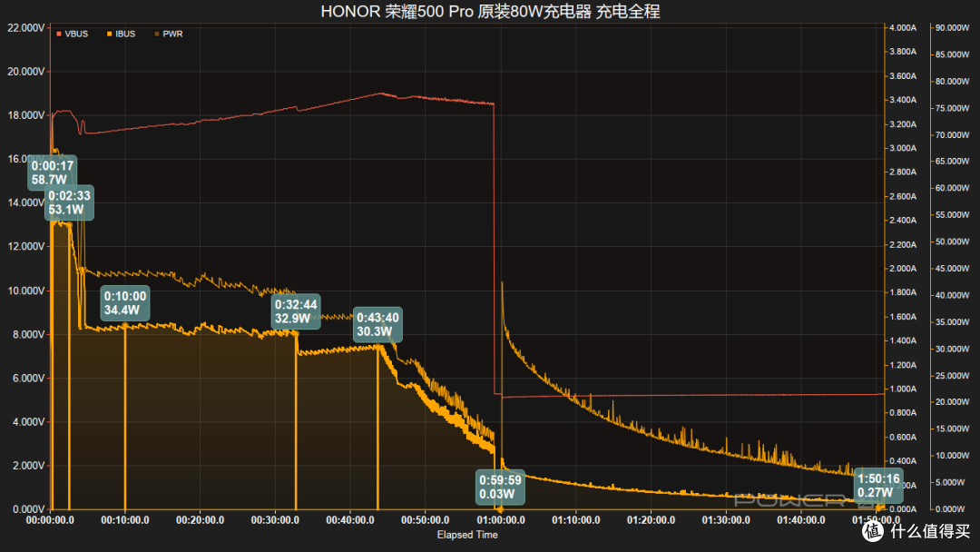
Task: Click the 10.000V voltage axis label
Action: pyautogui.click(x=26, y=291)
